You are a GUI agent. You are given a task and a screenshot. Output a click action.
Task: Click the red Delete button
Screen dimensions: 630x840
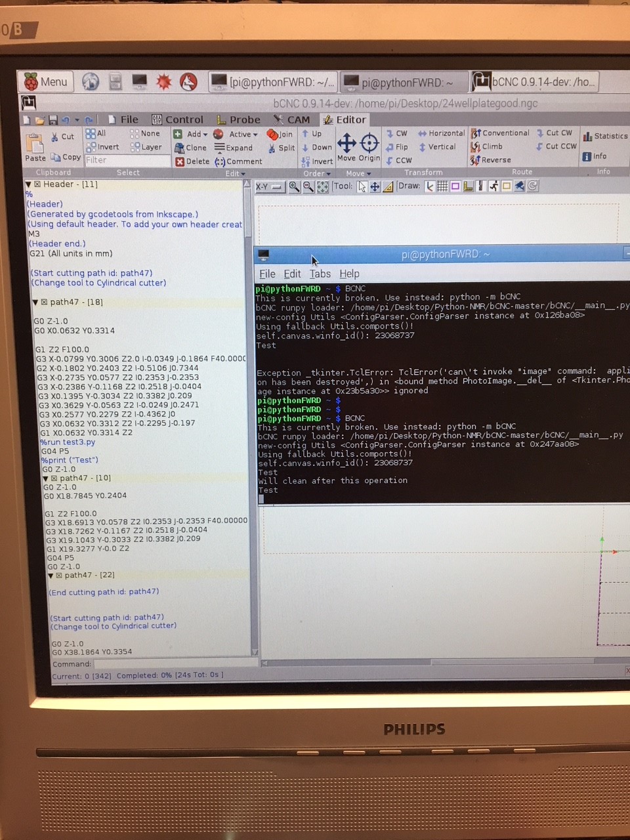[x=192, y=161]
